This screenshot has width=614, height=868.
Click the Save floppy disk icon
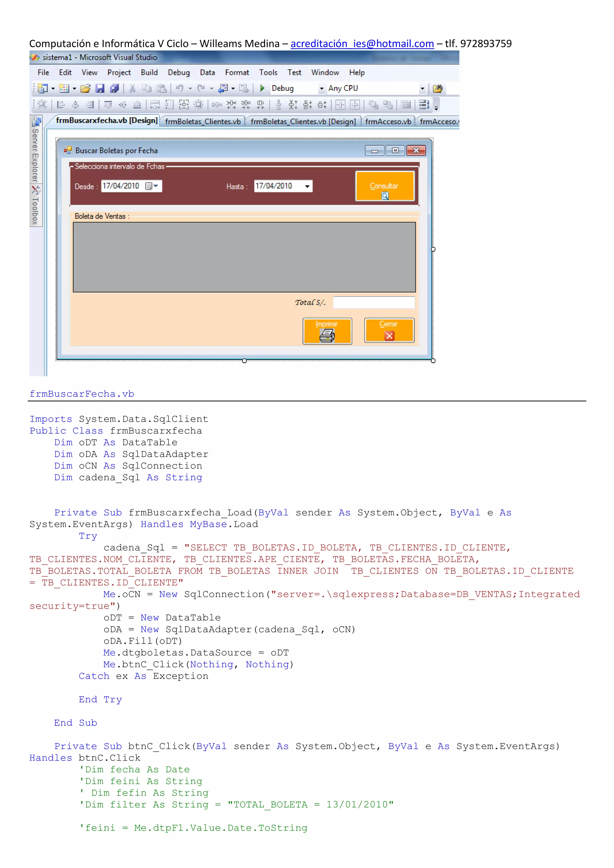point(100,88)
